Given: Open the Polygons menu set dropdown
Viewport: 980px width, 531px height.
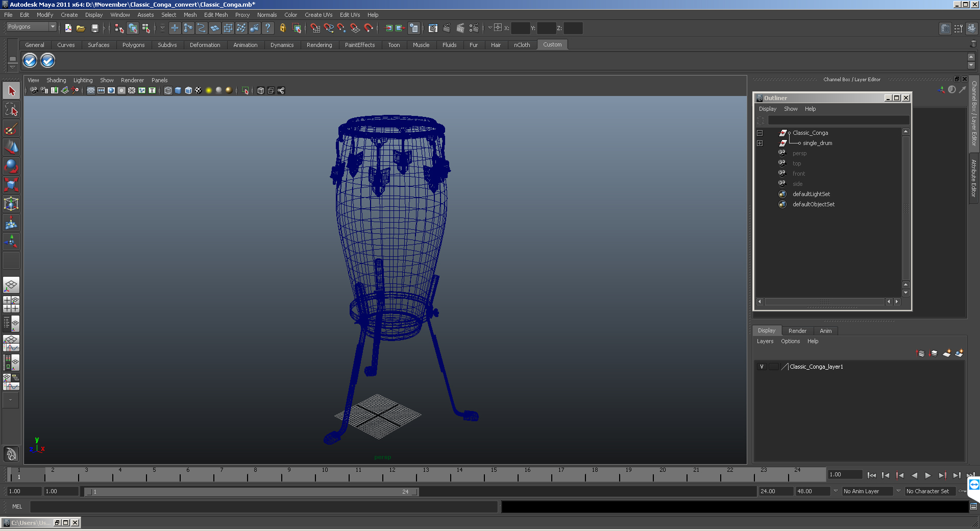Looking at the screenshot, I should tap(52, 27).
